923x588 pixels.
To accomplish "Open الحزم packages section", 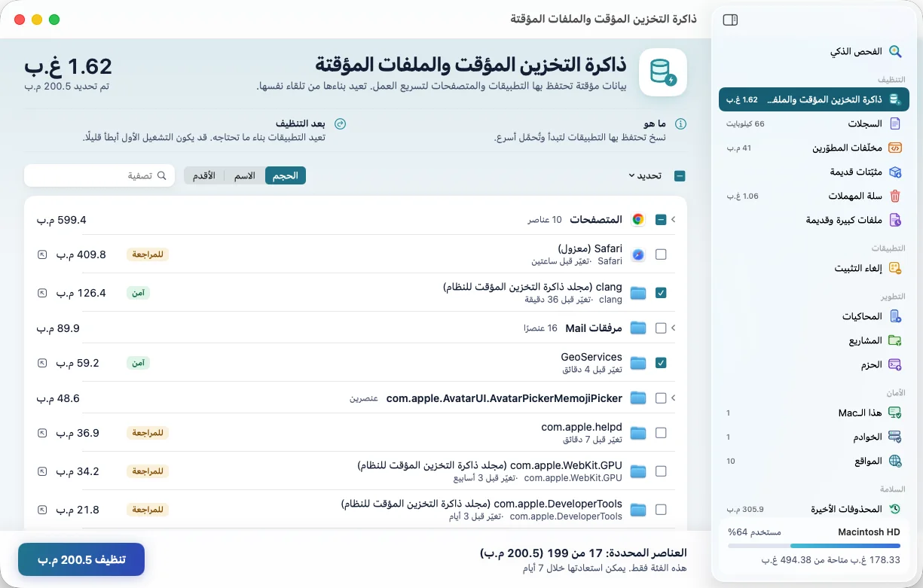I will pos(814,364).
